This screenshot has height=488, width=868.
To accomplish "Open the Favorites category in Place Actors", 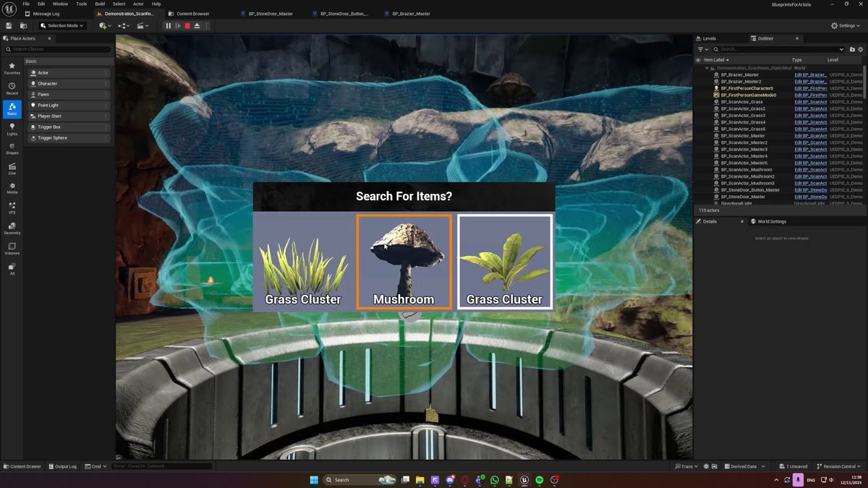I will coord(12,68).
